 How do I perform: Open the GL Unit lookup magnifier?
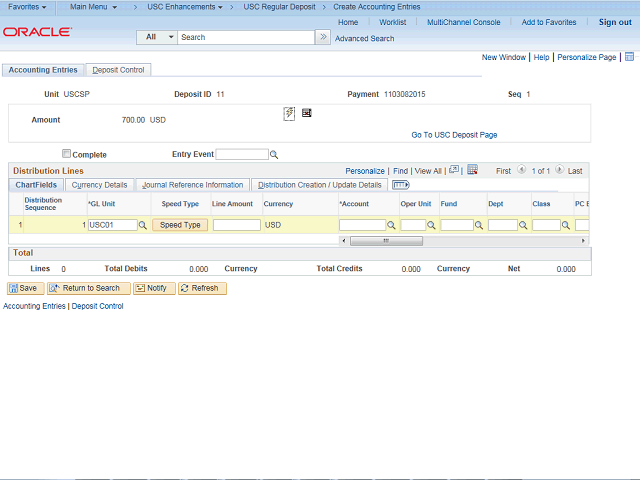click(x=143, y=225)
